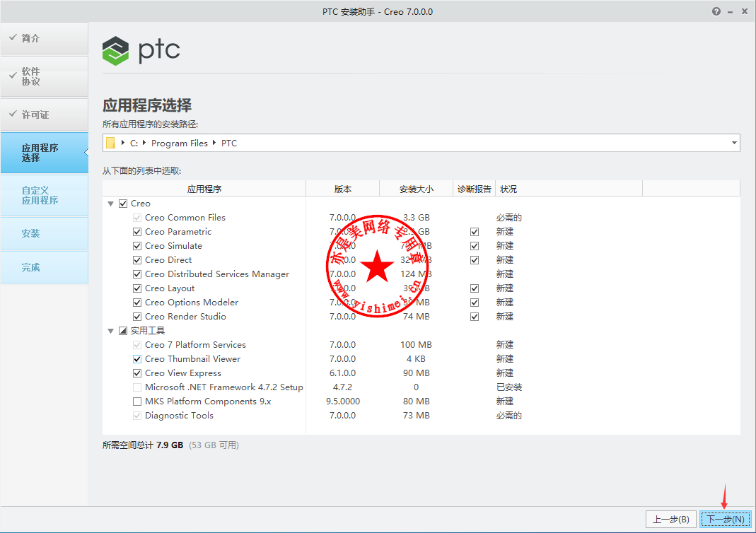
Task: Uncheck Creo Simulate
Action: click(137, 246)
